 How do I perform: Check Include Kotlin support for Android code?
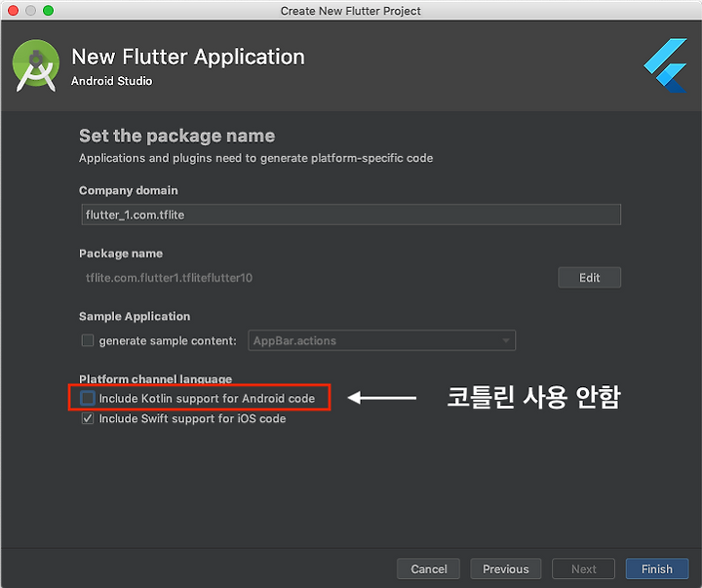tap(88, 398)
